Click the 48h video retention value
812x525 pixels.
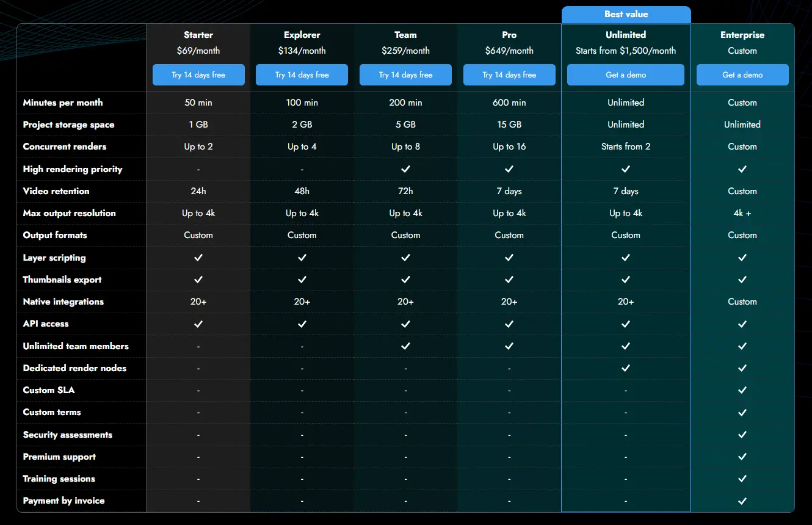pos(302,191)
